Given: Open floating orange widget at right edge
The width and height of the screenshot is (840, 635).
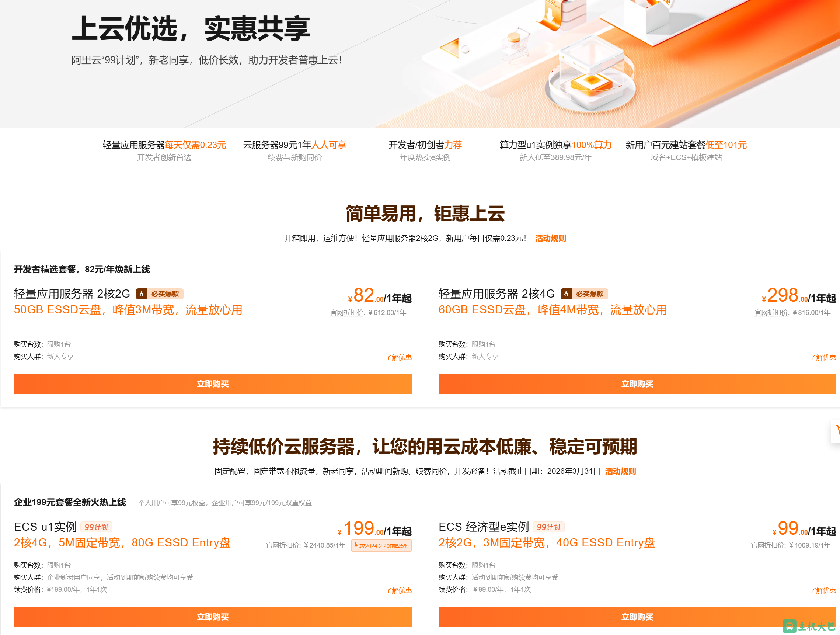Looking at the screenshot, I should point(836,431).
